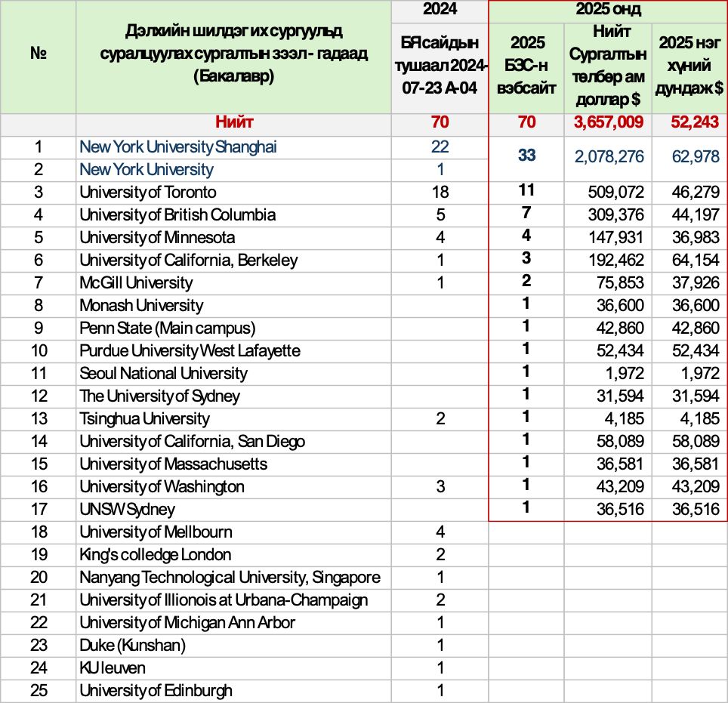This screenshot has width=728, height=703.
Task: Select the Monash University cell
Action: coord(142,306)
